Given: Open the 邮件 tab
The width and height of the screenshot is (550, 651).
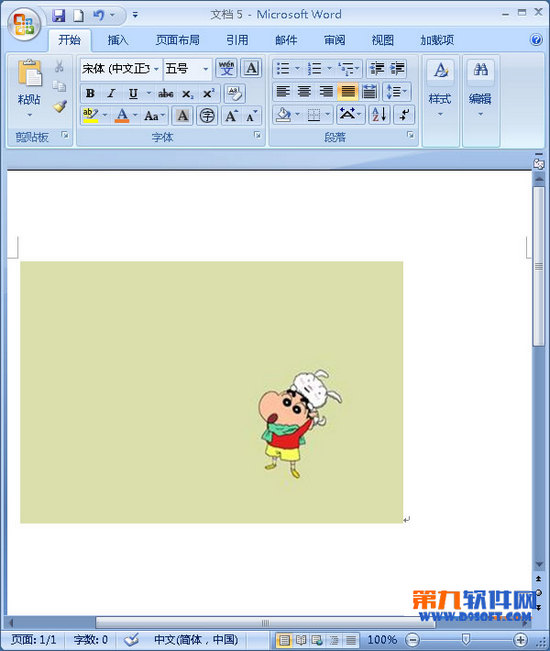Looking at the screenshot, I should click(x=286, y=40).
